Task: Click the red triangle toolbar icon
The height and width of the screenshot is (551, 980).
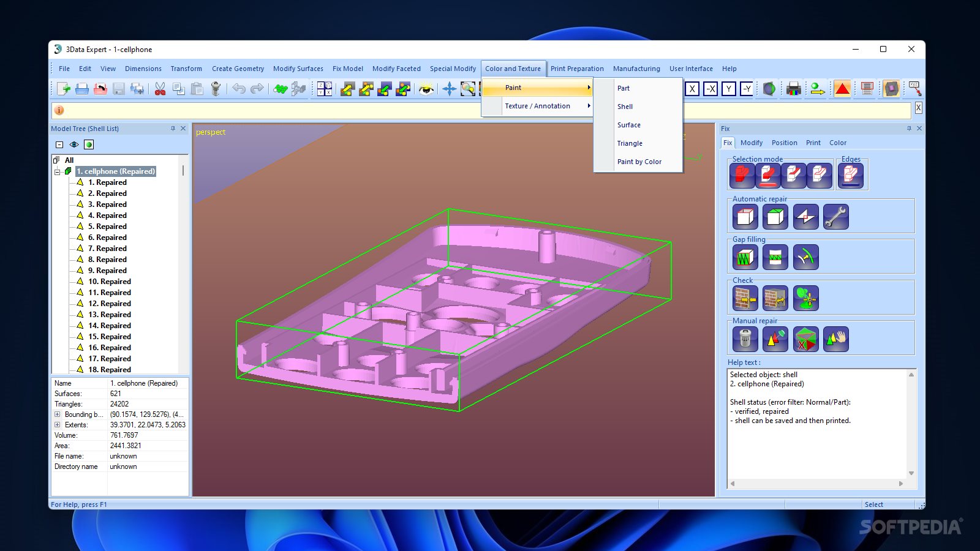Action: (x=843, y=89)
